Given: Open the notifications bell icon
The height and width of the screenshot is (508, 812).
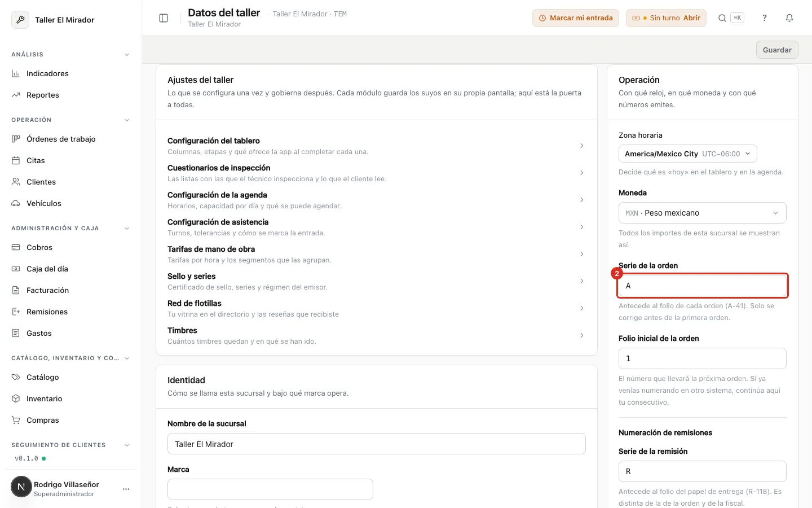Looking at the screenshot, I should coord(789,18).
